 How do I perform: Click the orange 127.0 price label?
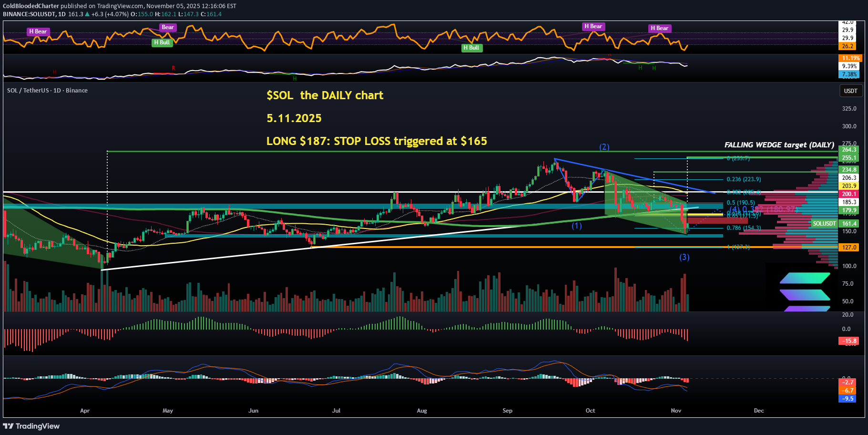click(x=848, y=248)
